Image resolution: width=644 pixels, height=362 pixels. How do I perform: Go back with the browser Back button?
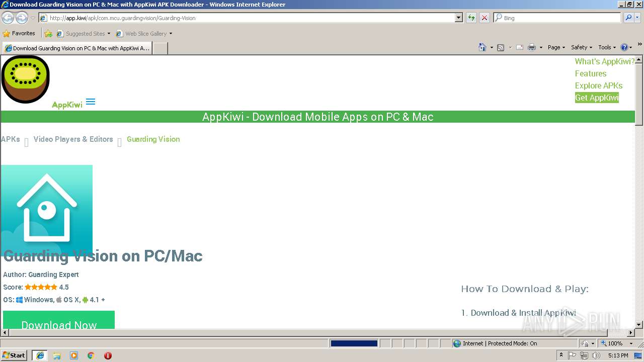click(x=8, y=18)
